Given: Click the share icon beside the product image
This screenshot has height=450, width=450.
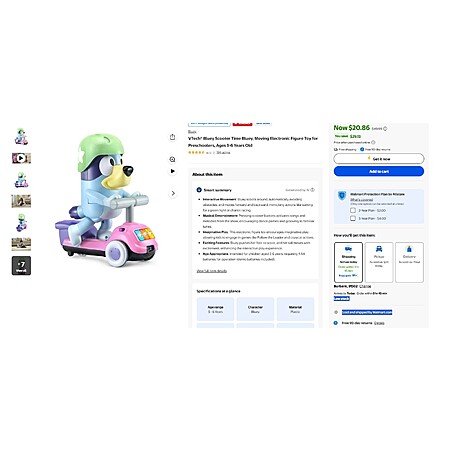Looking at the screenshot, I should tap(172, 137).
